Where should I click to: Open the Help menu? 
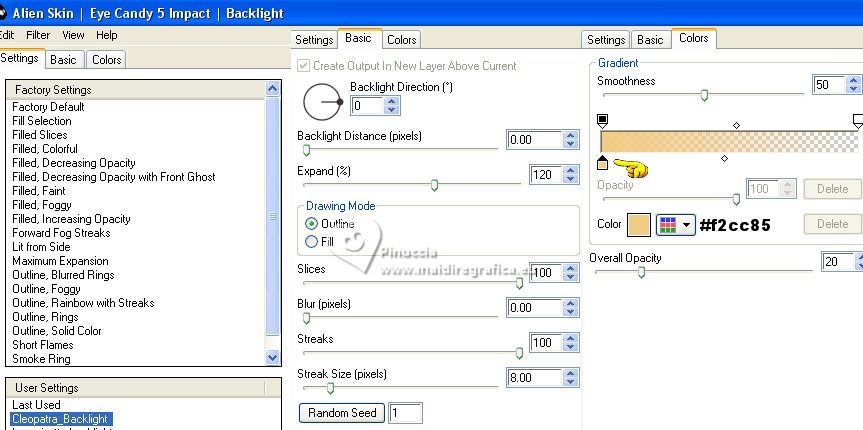pos(106,35)
